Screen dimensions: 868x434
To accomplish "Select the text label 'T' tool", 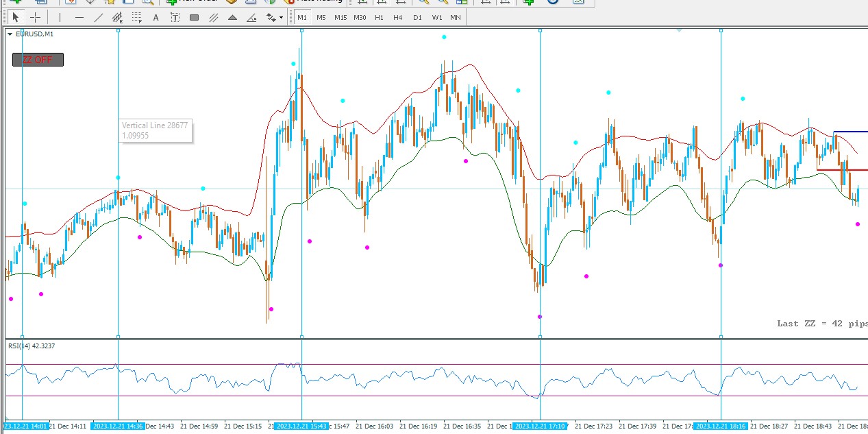I will (x=175, y=17).
